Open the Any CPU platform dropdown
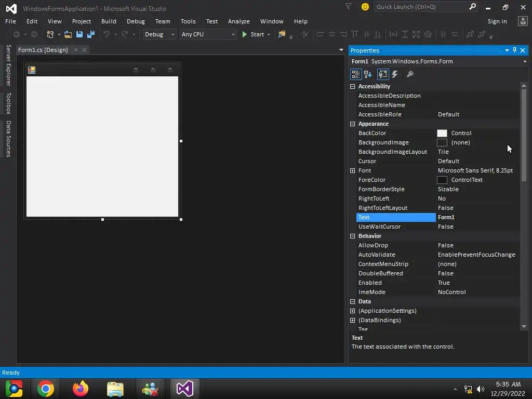Image resolution: width=532 pixels, height=399 pixels. tap(233, 35)
